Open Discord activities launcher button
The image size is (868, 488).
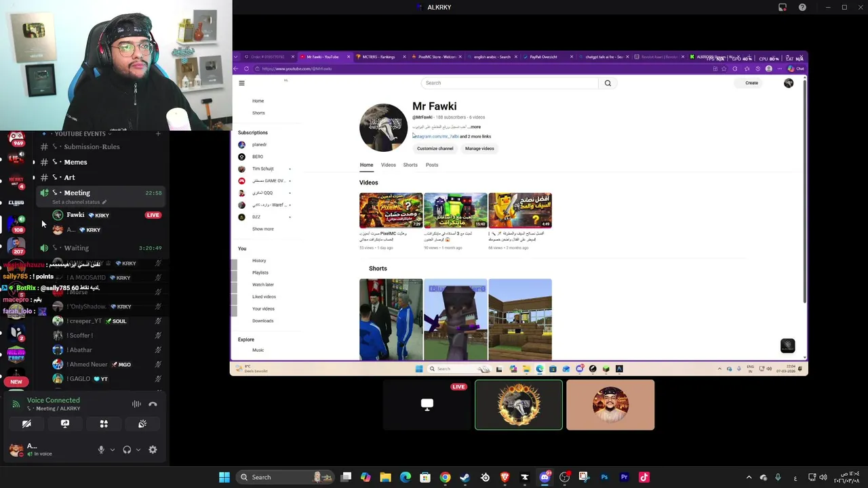[104, 424]
